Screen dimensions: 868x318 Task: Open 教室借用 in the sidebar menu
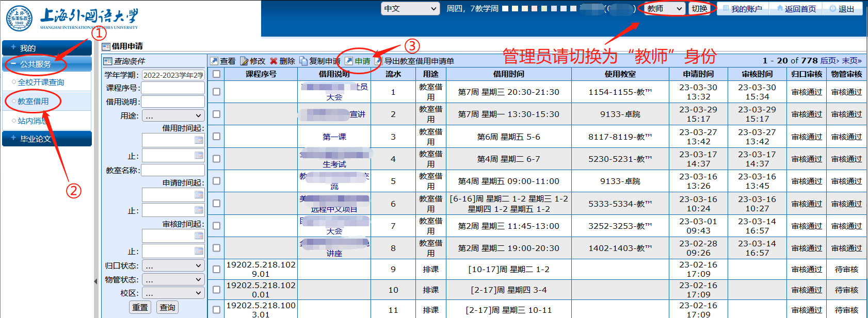[33, 102]
